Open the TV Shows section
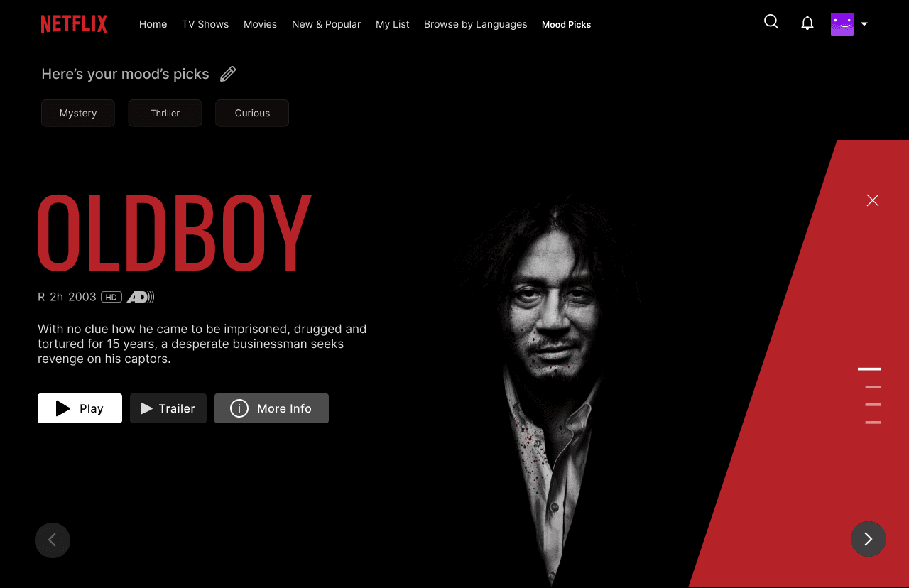This screenshot has height=588, width=909. click(x=205, y=24)
